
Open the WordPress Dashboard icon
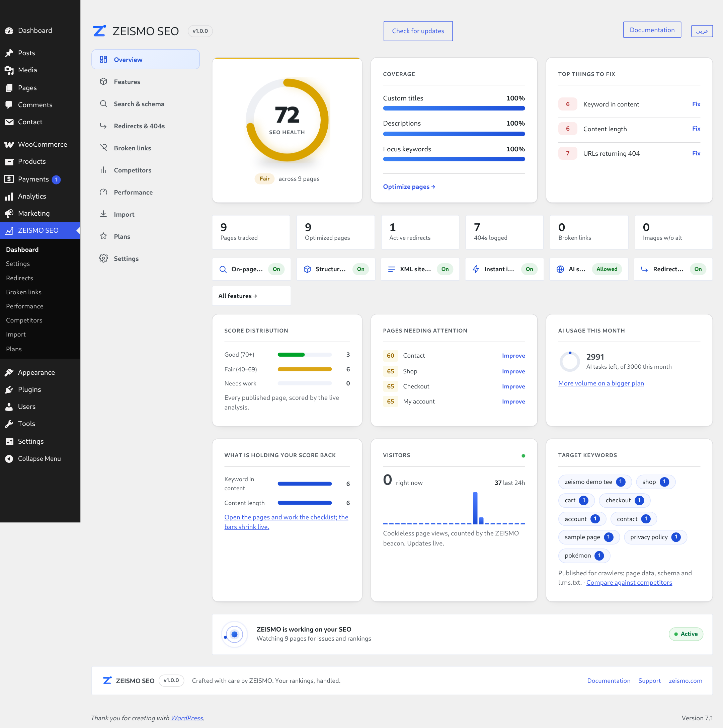tap(9, 30)
